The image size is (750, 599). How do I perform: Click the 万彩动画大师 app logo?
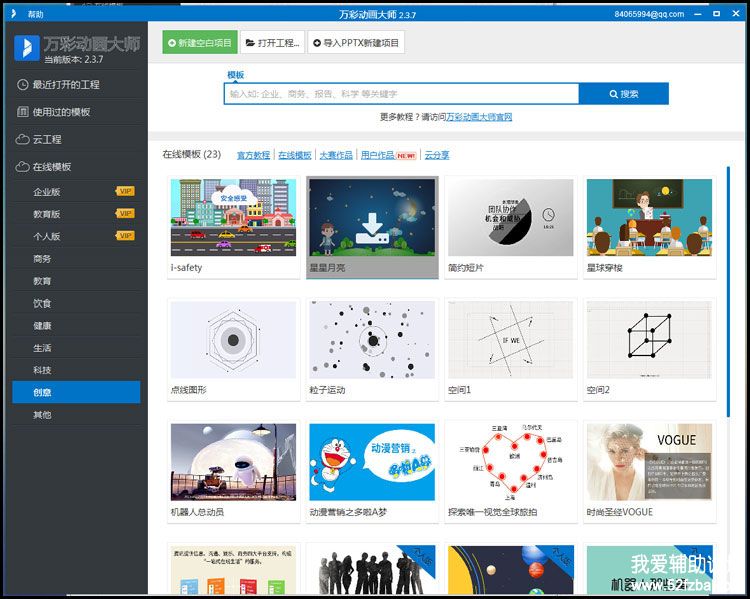pos(26,47)
